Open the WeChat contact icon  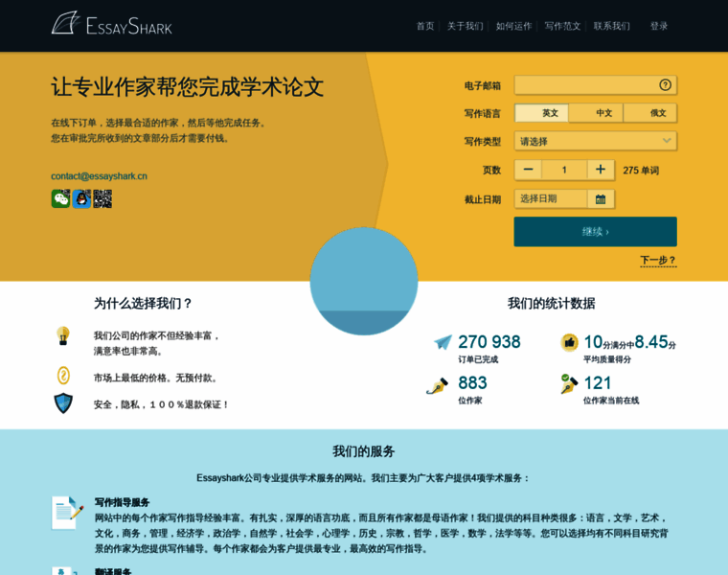[x=60, y=198]
